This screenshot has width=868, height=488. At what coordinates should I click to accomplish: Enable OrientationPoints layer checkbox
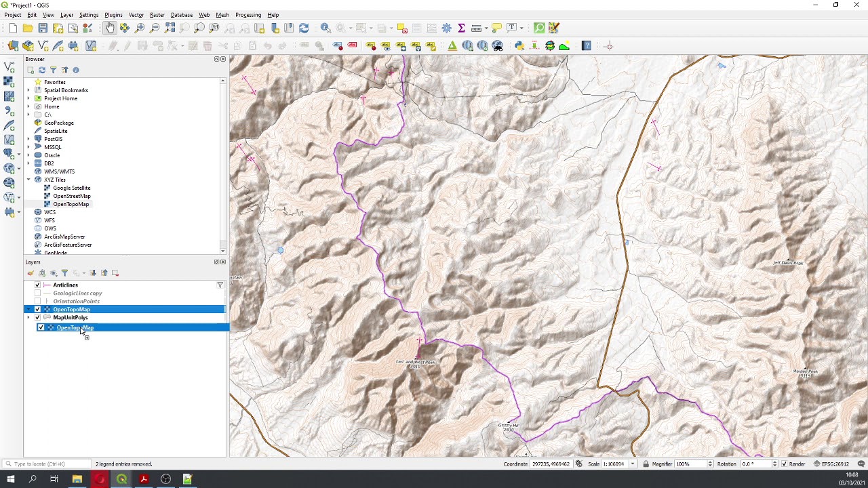tap(37, 302)
